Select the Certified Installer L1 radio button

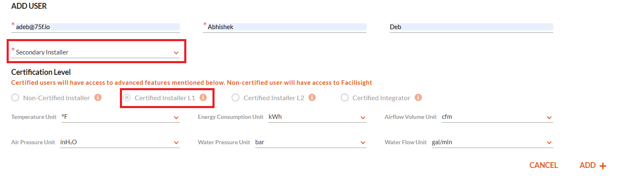click(x=127, y=98)
